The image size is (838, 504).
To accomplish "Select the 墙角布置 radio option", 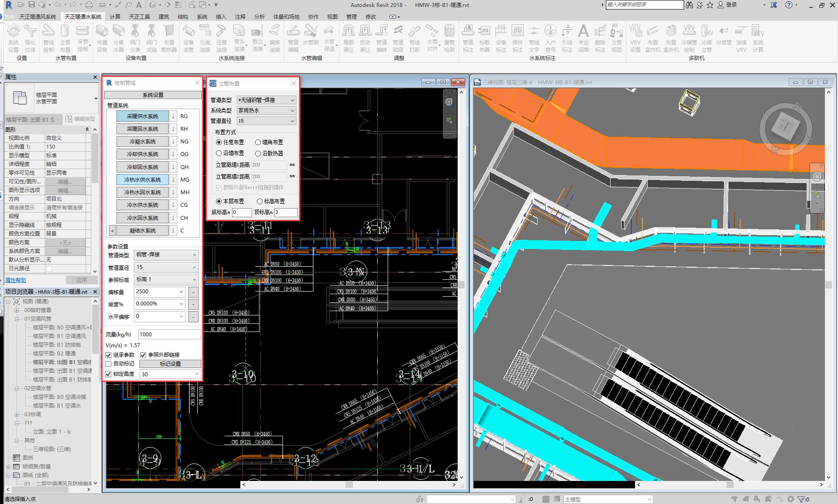I will coord(258,142).
